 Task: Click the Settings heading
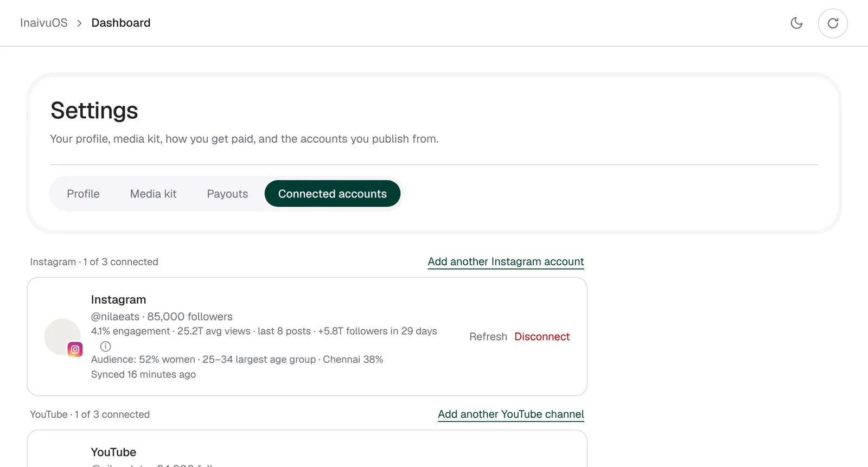pyautogui.click(x=94, y=111)
